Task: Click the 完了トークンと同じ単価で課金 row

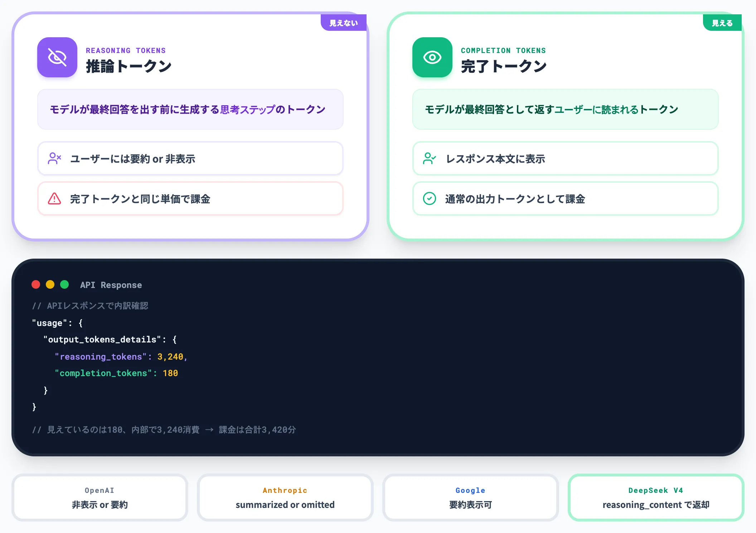Action: pyautogui.click(x=190, y=198)
